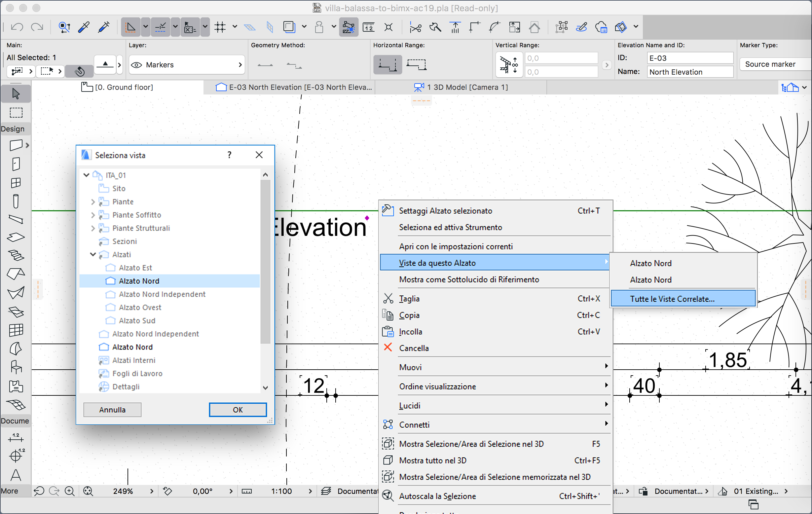The height and width of the screenshot is (514, 812).
Task: Select the Text tool in toolbox
Action: click(x=16, y=475)
